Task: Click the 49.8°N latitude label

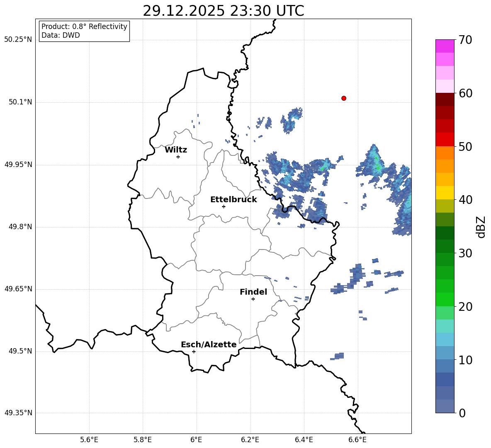Action: click(20, 227)
